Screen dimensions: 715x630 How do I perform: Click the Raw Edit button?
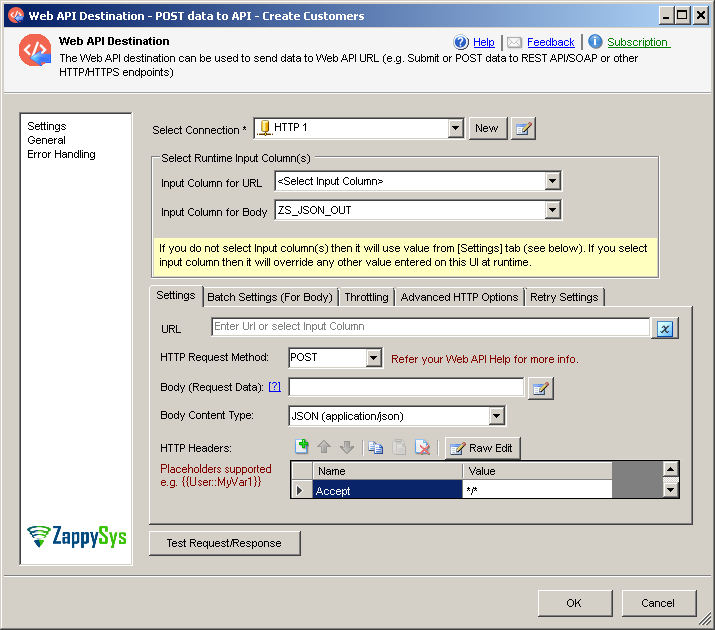[482, 448]
